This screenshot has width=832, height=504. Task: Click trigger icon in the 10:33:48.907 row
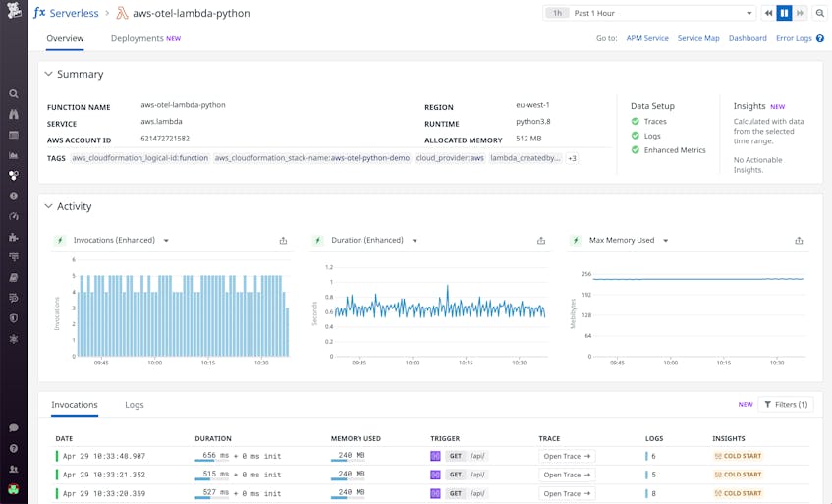tap(435, 456)
